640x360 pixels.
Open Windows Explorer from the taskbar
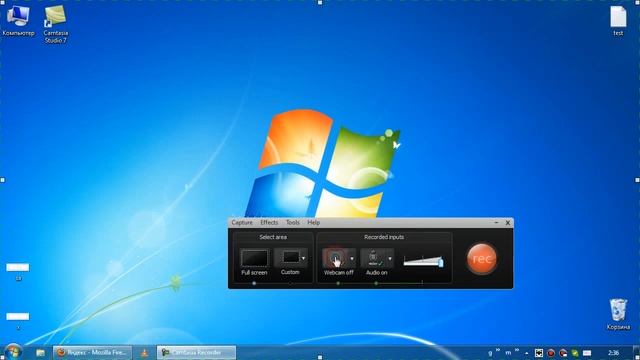coord(40,353)
